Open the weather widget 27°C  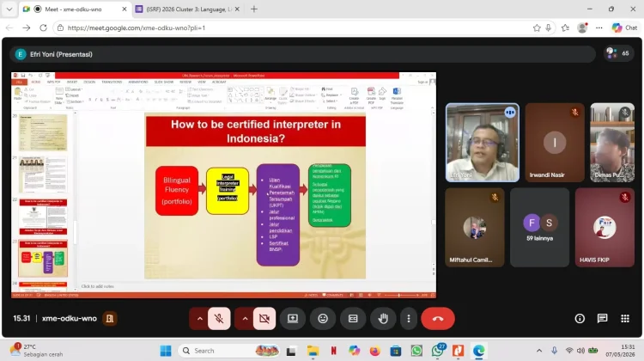(38, 351)
